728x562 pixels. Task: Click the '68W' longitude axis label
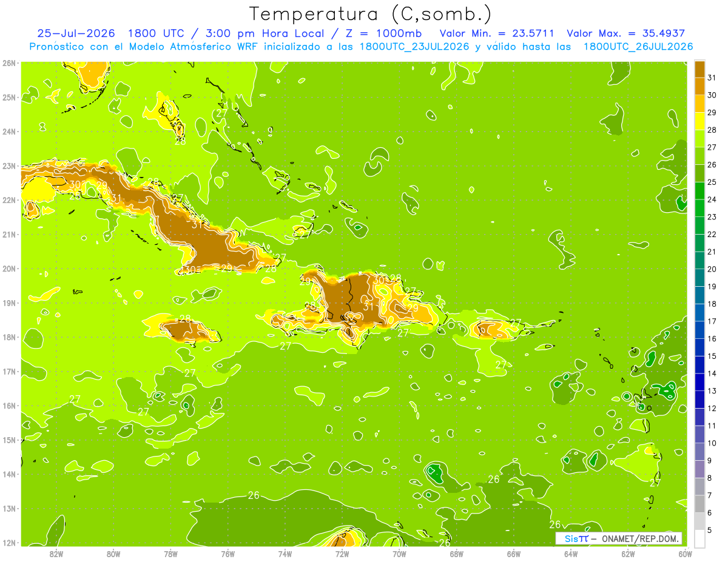click(457, 554)
